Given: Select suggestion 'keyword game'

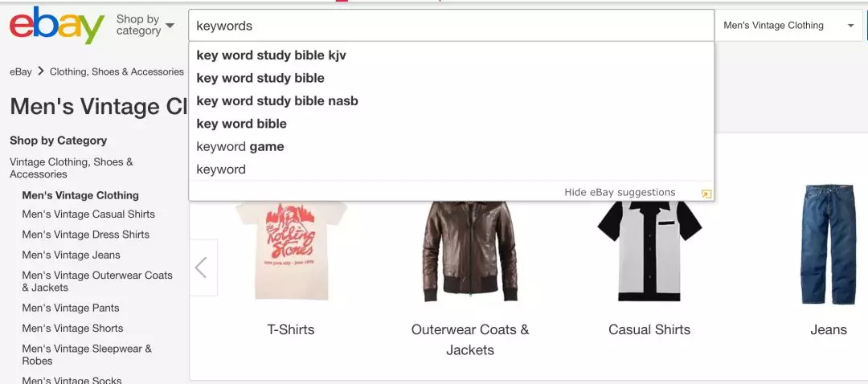Looking at the screenshot, I should point(240,147).
